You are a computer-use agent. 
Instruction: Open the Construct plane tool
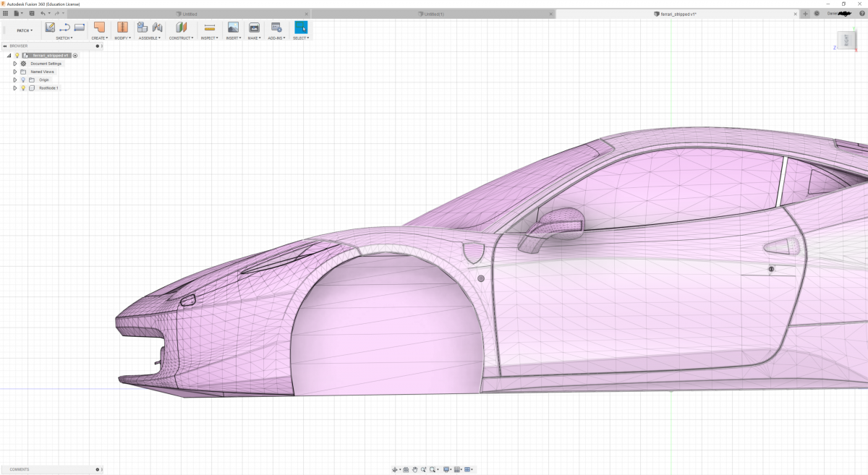click(181, 27)
